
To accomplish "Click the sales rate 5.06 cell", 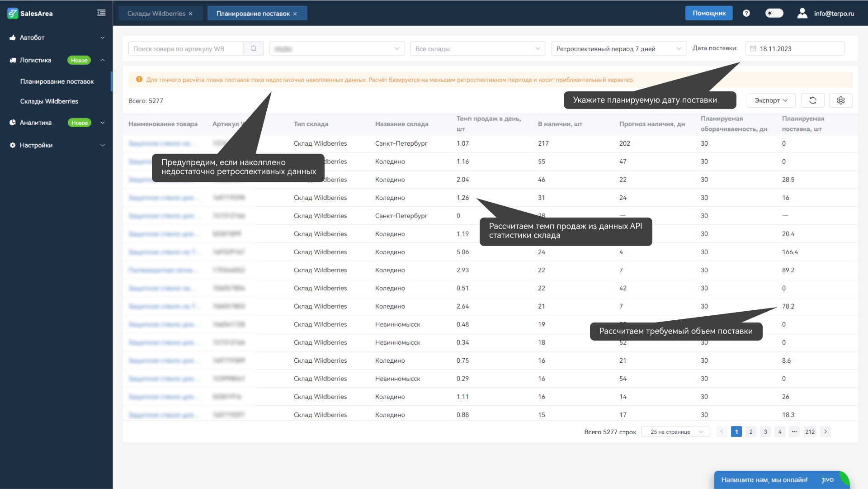I will point(463,252).
